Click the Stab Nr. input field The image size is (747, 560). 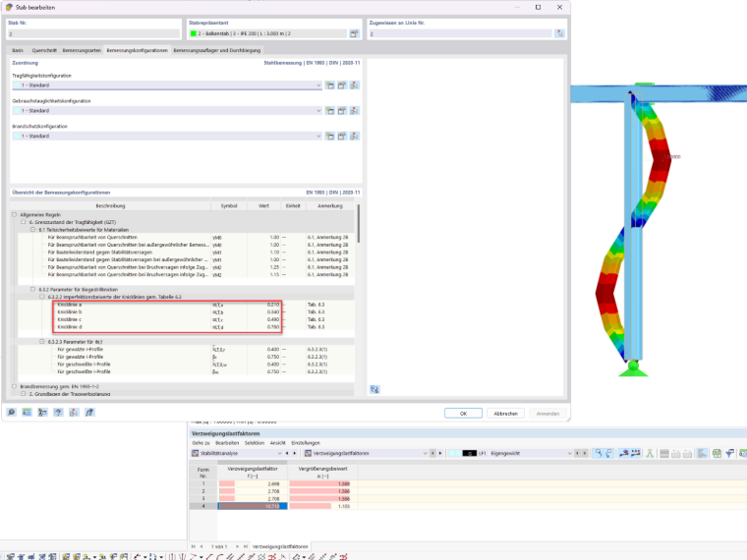tap(93, 33)
